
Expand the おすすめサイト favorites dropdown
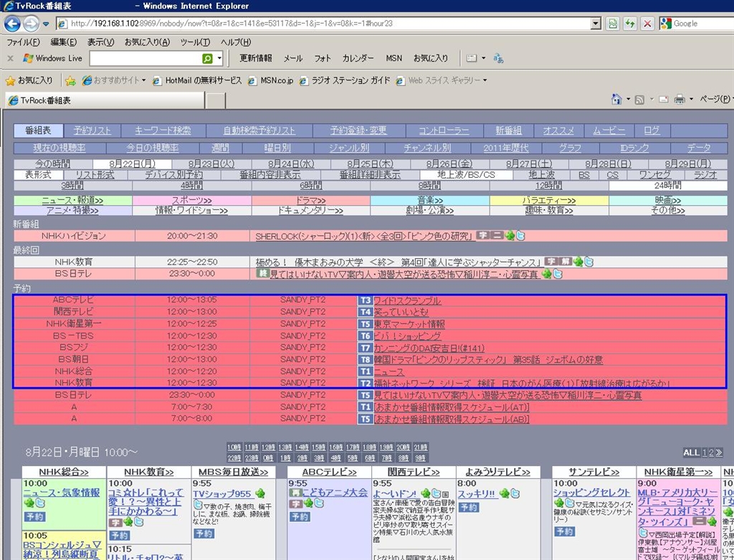coord(143,81)
